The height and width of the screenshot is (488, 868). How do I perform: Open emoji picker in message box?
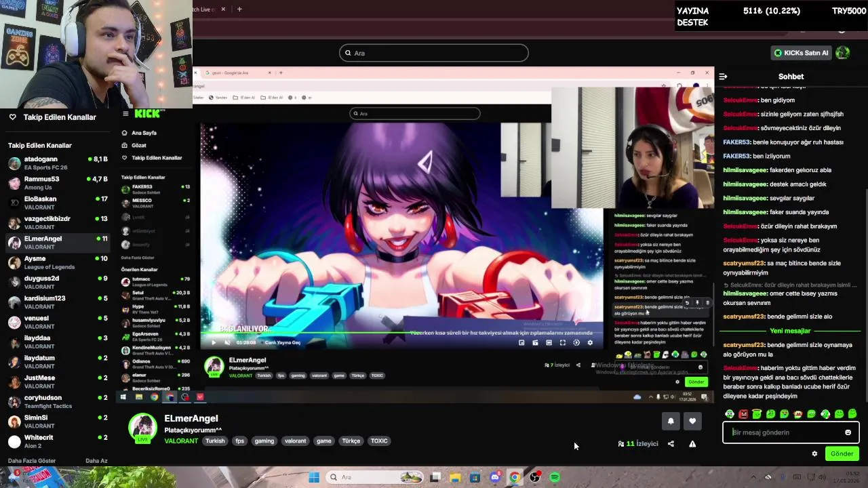click(x=848, y=432)
